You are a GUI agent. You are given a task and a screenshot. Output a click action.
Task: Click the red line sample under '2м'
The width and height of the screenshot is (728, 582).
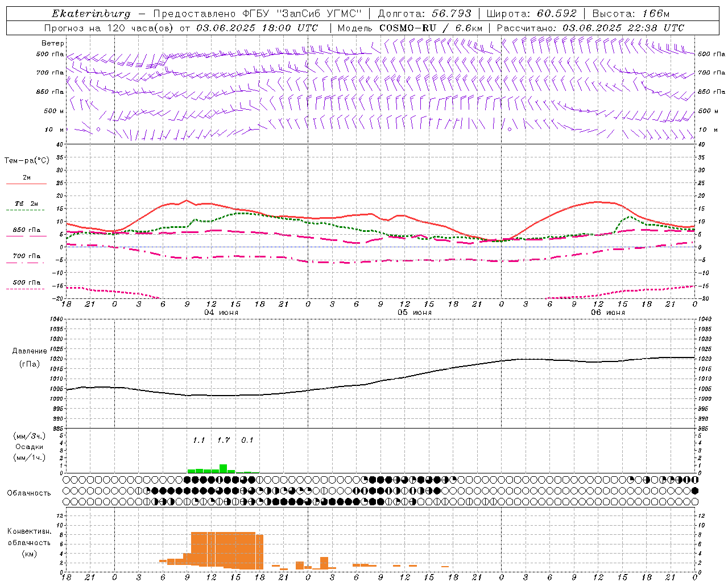26,184
